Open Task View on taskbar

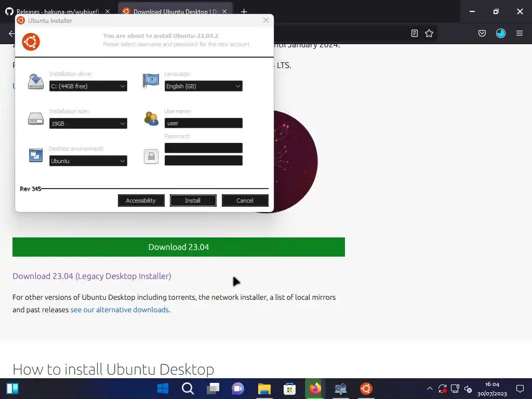pos(213,389)
